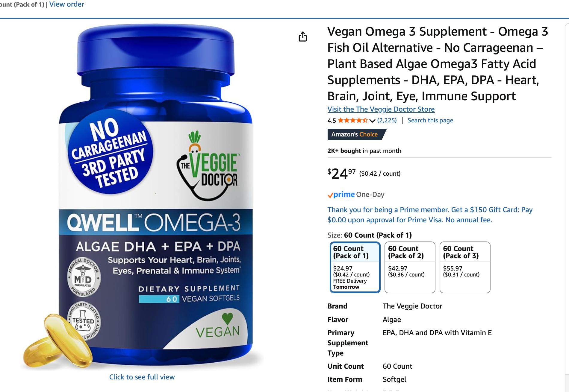569x392 pixels.
Task: Click the green Vegan heart icon
Action: point(227,318)
